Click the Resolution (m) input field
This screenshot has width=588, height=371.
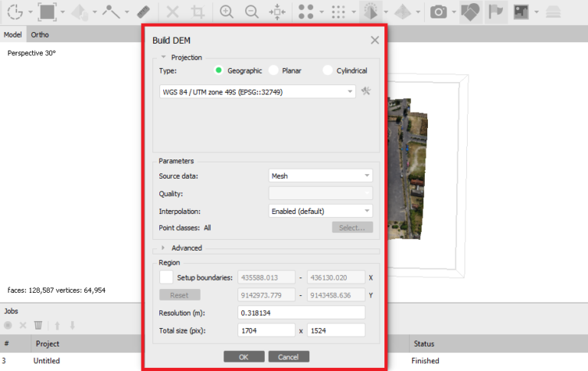pos(301,313)
